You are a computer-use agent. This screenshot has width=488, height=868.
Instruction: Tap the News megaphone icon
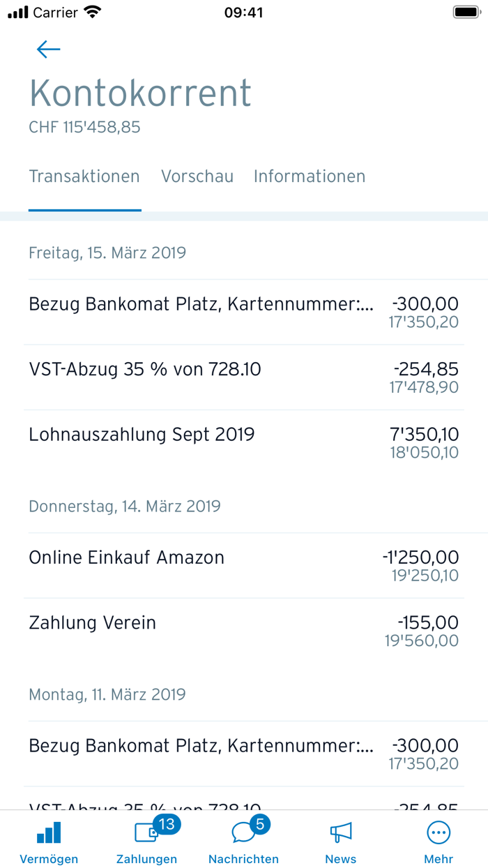[x=341, y=832]
